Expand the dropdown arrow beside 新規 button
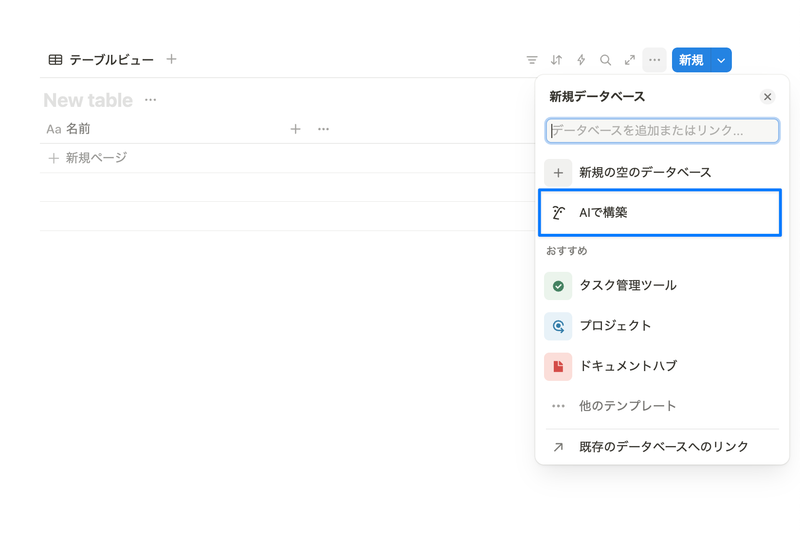This screenshot has height=533, width=800. tap(721, 60)
